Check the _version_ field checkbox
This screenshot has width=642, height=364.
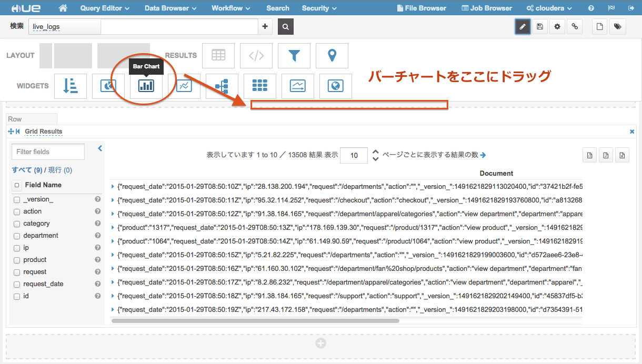pyautogui.click(x=17, y=200)
